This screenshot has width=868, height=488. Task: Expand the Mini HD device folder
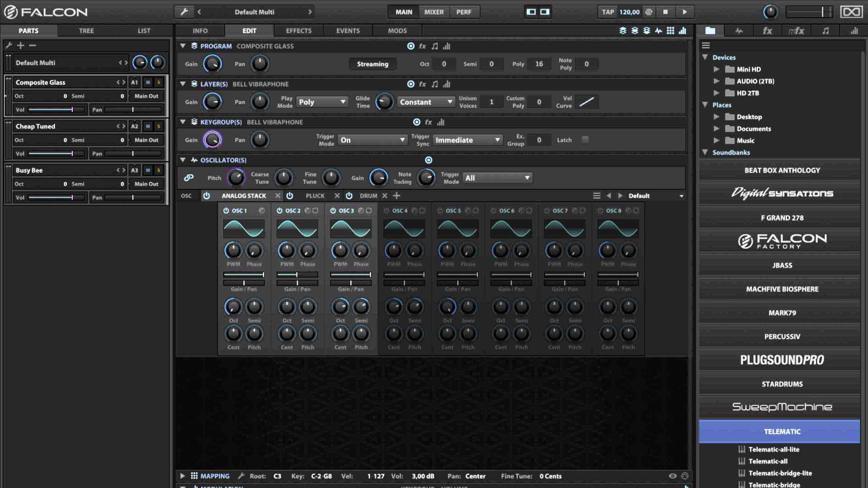716,69
